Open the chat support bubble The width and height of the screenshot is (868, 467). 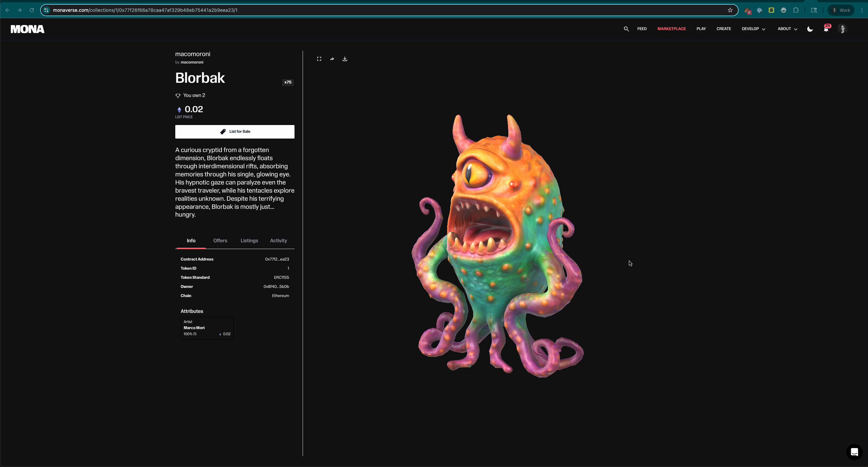(x=854, y=452)
